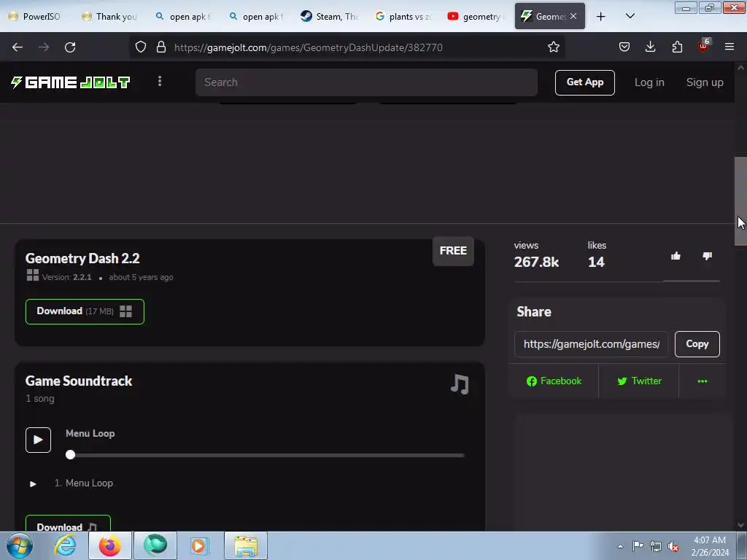Close the current Geometry Dash tab
This screenshot has height=560, width=747.
point(573,17)
